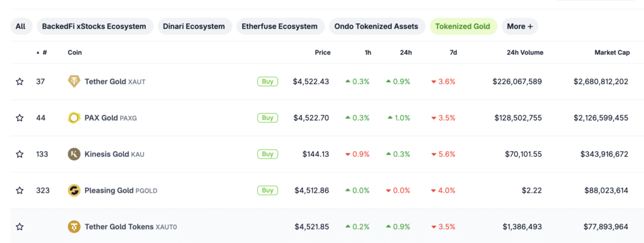The width and height of the screenshot is (644, 243).
Task: Click the Kinesis Gold KAU logo
Action: click(x=74, y=154)
